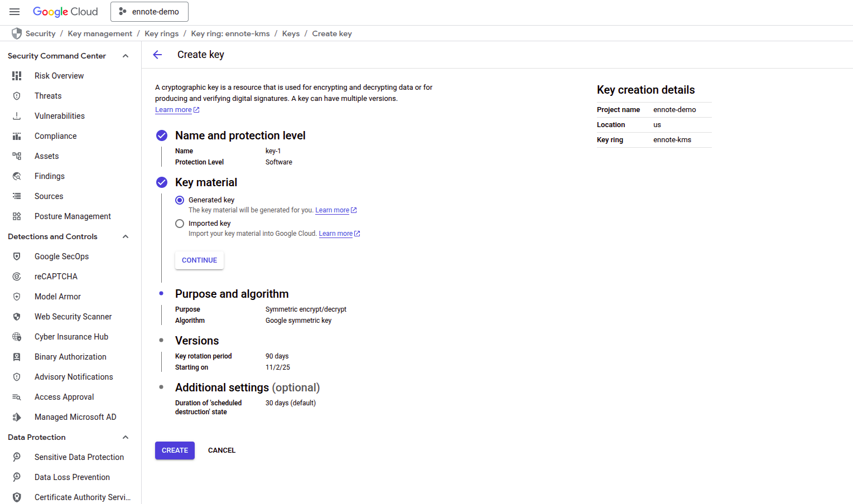Click the Access Approval icon

pos(17,397)
